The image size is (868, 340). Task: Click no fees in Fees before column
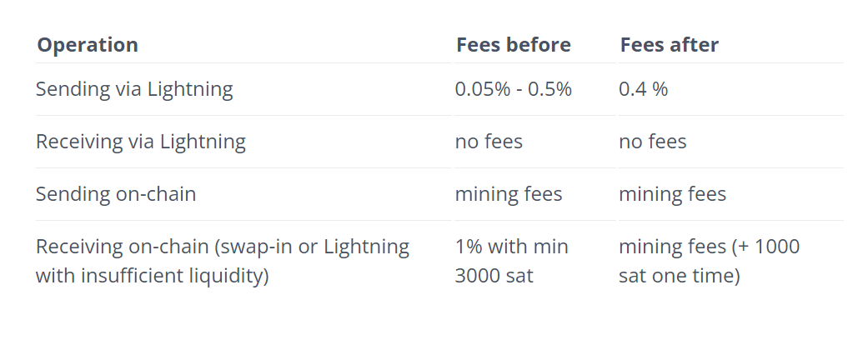(489, 142)
